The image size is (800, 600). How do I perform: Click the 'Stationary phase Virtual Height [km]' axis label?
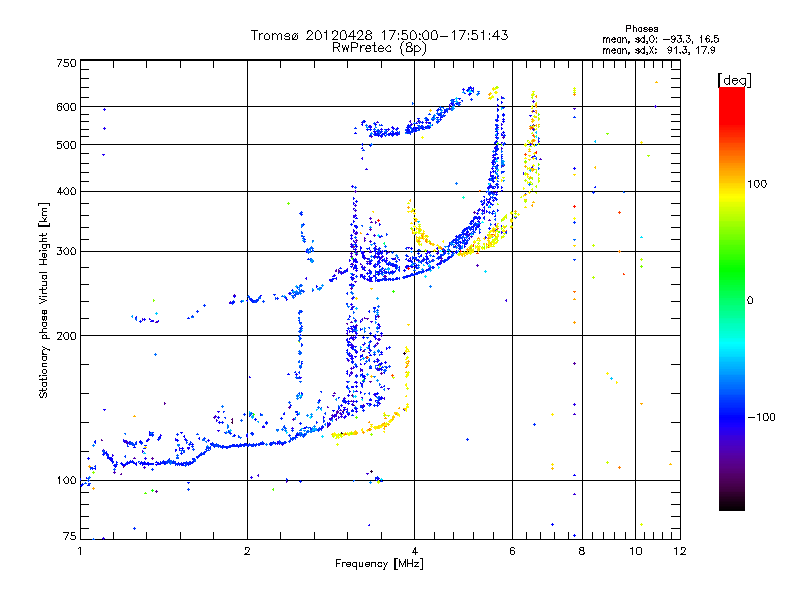(x=44, y=301)
